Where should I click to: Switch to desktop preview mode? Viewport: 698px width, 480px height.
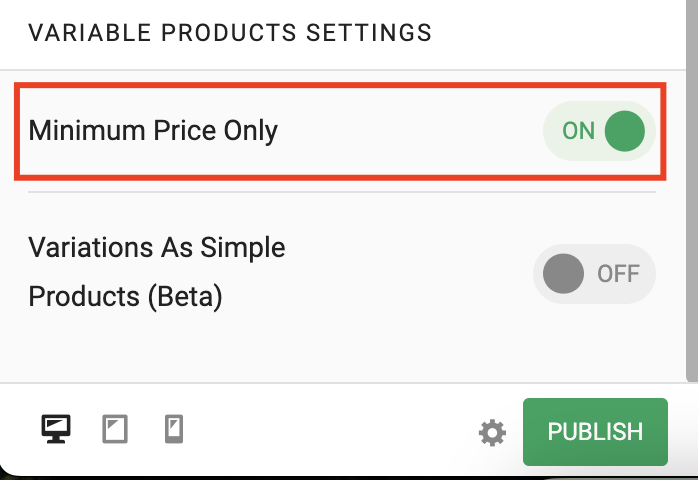click(56, 429)
